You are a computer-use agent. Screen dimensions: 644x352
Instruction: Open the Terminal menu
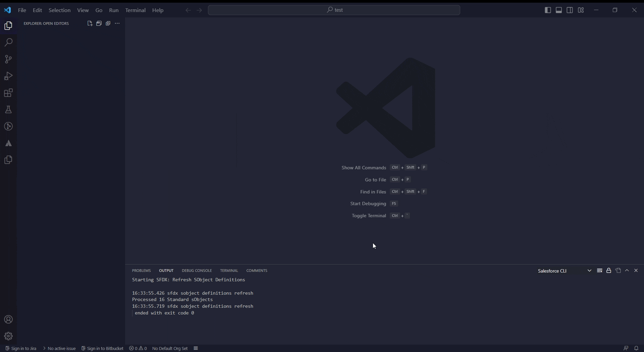pos(136,10)
